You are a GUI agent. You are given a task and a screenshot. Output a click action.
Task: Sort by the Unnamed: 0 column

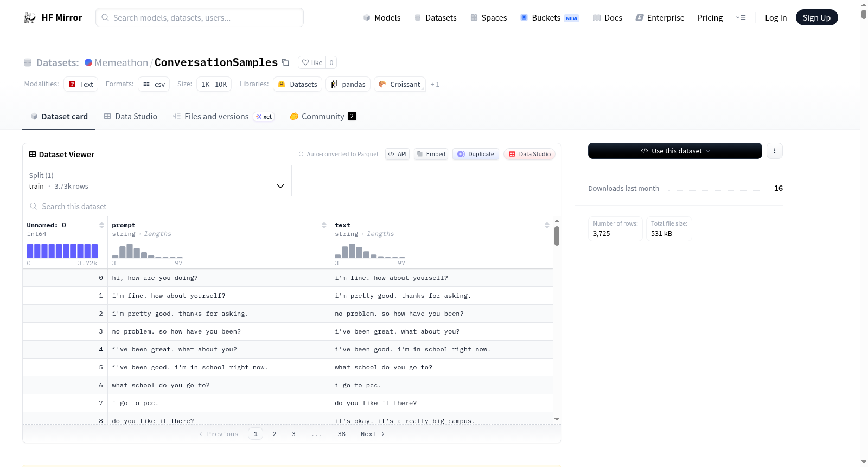(101, 225)
